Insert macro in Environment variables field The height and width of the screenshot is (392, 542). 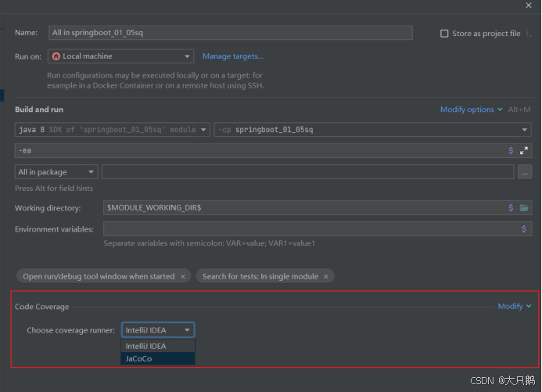coord(524,228)
